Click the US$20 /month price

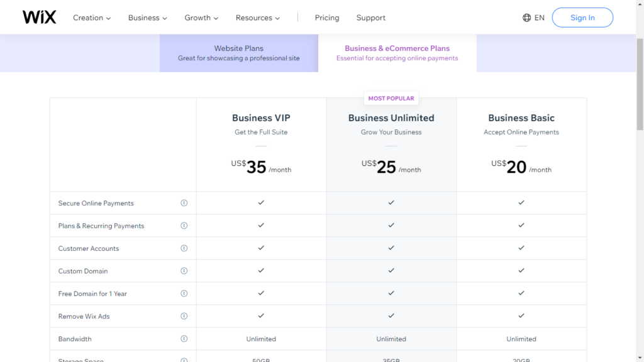521,167
